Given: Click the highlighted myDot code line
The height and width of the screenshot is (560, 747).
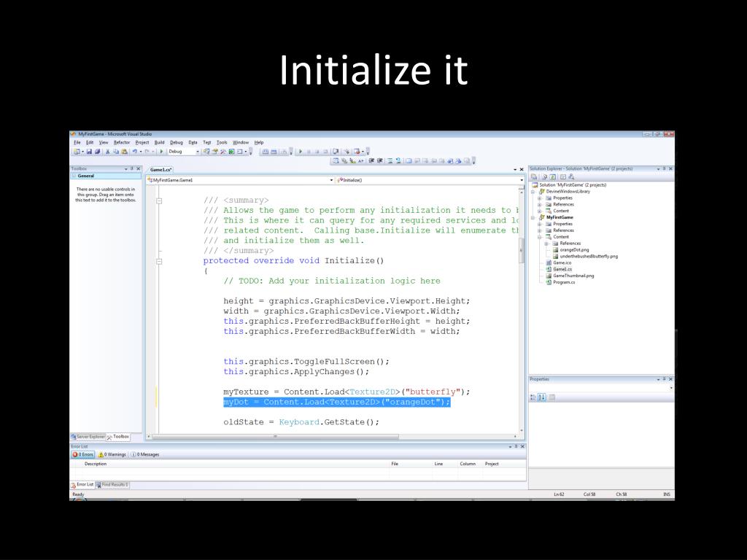Looking at the screenshot, I should click(337, 402).
